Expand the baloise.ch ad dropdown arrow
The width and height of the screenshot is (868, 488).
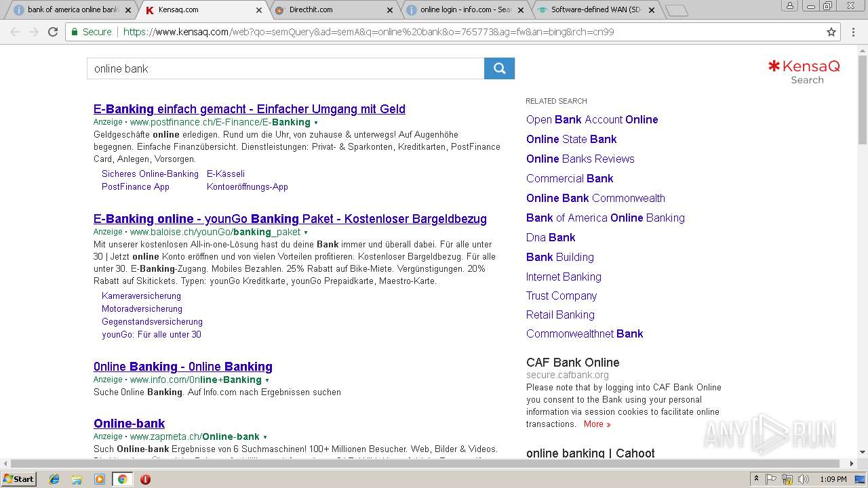(x=306, y=232)
